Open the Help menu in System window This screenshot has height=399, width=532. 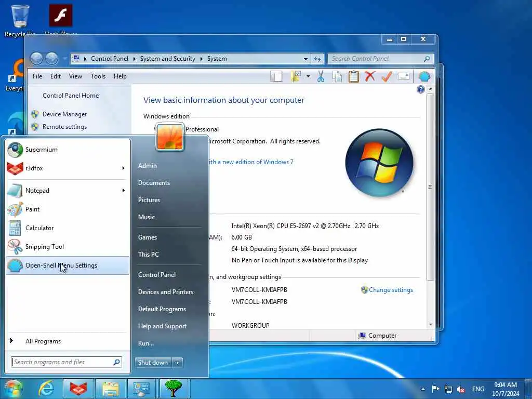point(120,76)
